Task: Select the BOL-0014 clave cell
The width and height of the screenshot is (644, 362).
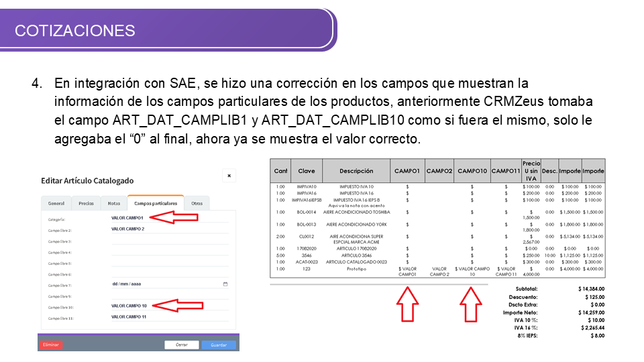Action: (x=307, y=213)
